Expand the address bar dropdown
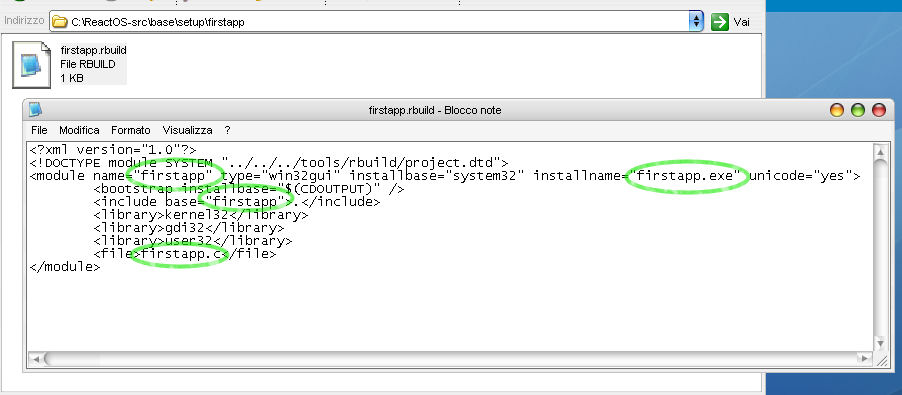 tap(696, 22)
